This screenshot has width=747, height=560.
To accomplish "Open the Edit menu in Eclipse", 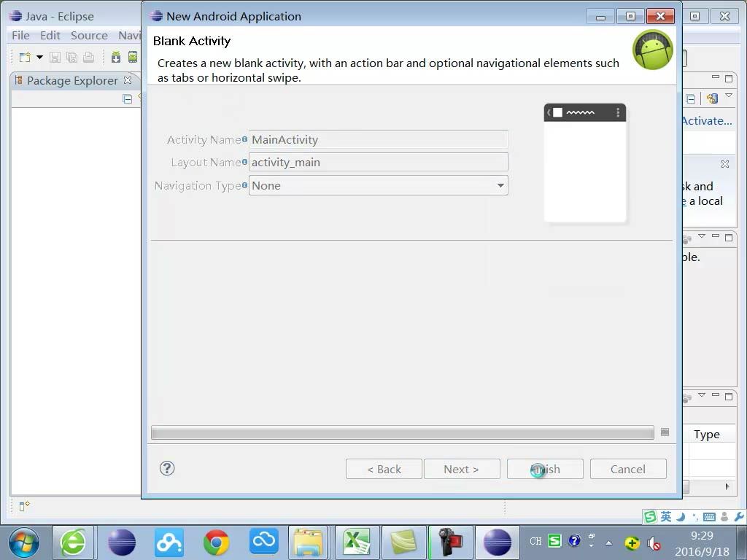I will pyautogui.click(x=50, y=36).
